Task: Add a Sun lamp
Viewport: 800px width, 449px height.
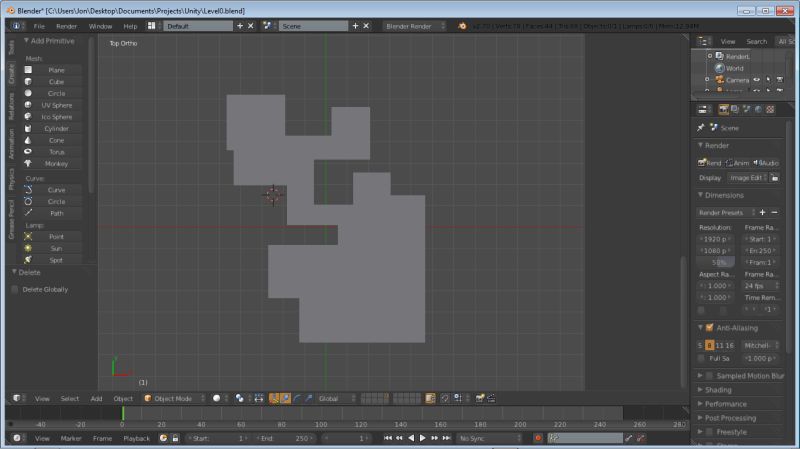Action: point(53,248)
